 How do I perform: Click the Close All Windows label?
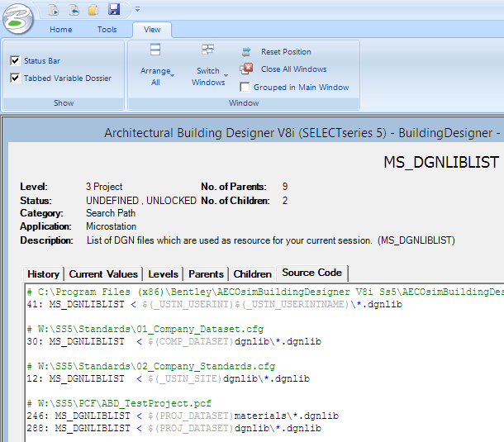[x=294, y=69]
